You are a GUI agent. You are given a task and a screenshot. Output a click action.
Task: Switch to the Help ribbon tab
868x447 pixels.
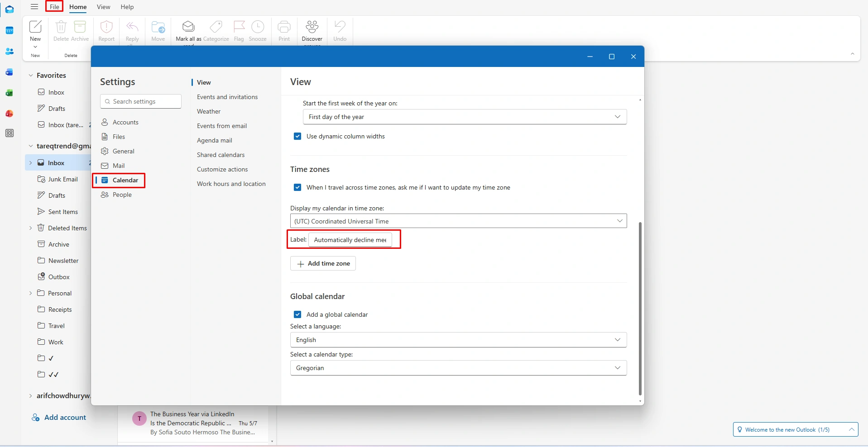[127, 7]
